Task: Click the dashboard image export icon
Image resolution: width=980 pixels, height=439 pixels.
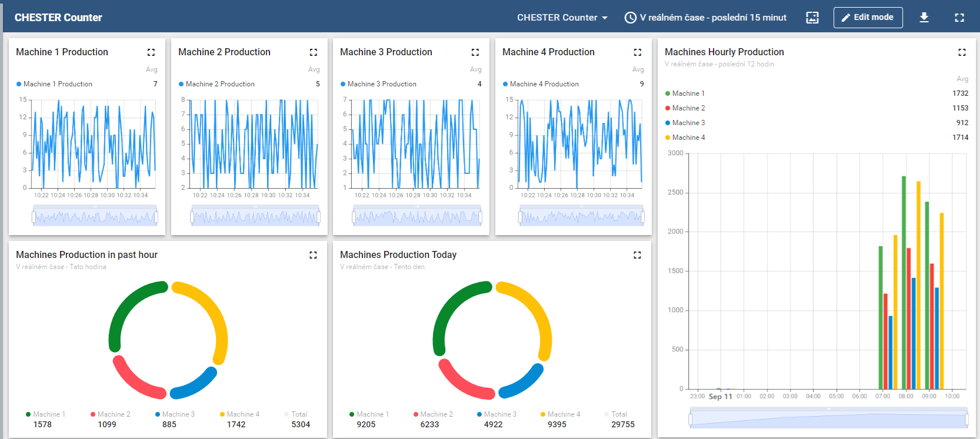Action: [812, 18]
